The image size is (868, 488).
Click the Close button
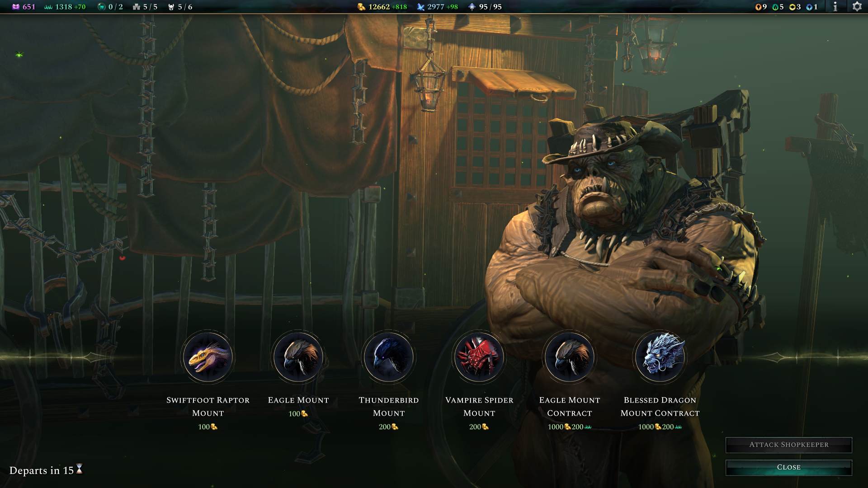789,467
